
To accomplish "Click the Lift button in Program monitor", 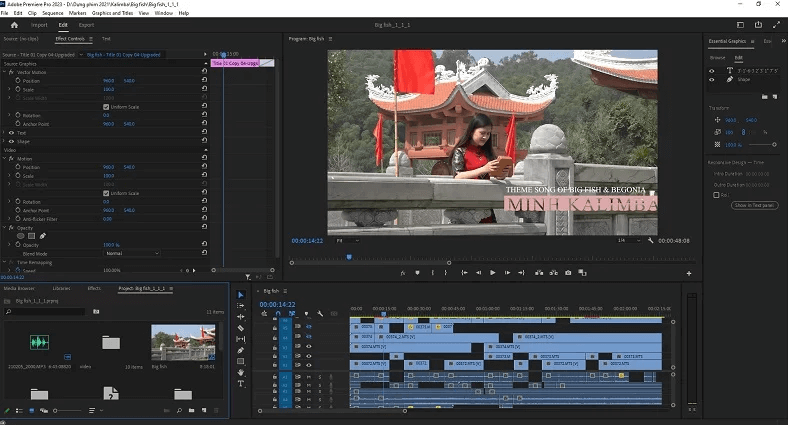I will click(x=539, y=273).
